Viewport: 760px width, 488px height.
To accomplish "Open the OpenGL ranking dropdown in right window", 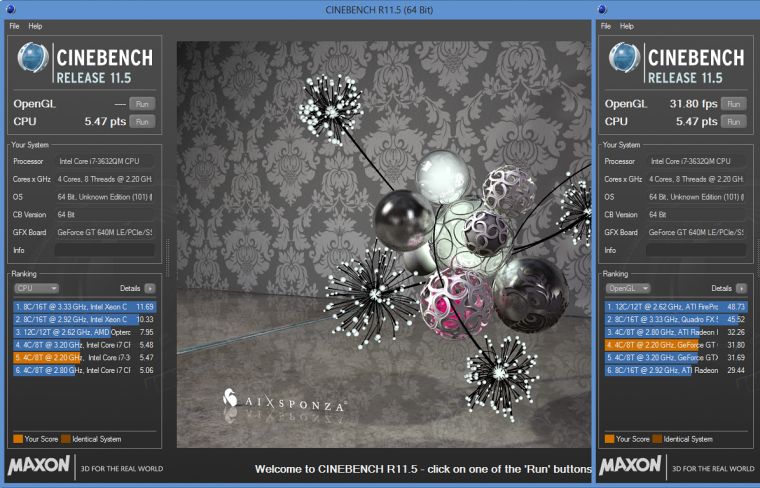I will pos(628,288).
